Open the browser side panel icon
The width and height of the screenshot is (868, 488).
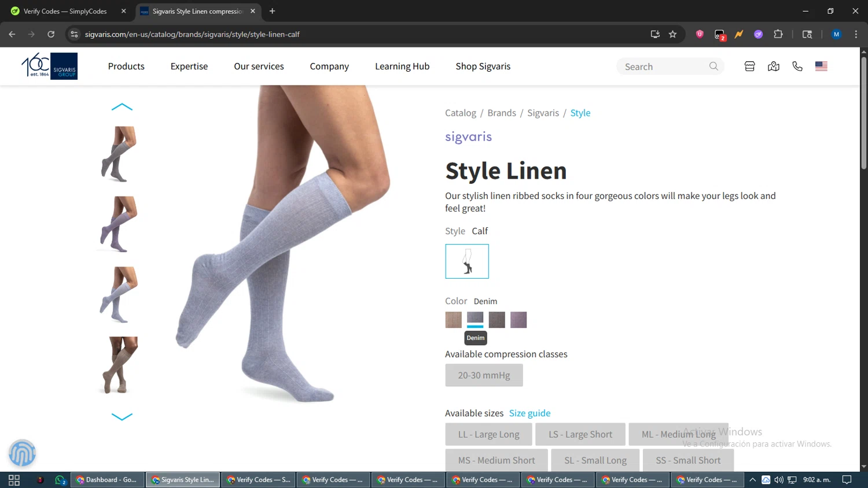tap(807, 34)
